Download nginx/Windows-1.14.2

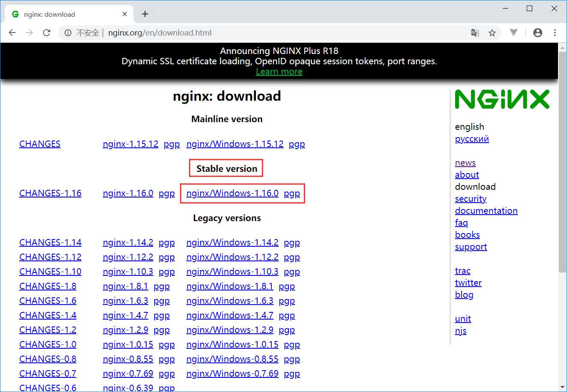click(232, 242)
